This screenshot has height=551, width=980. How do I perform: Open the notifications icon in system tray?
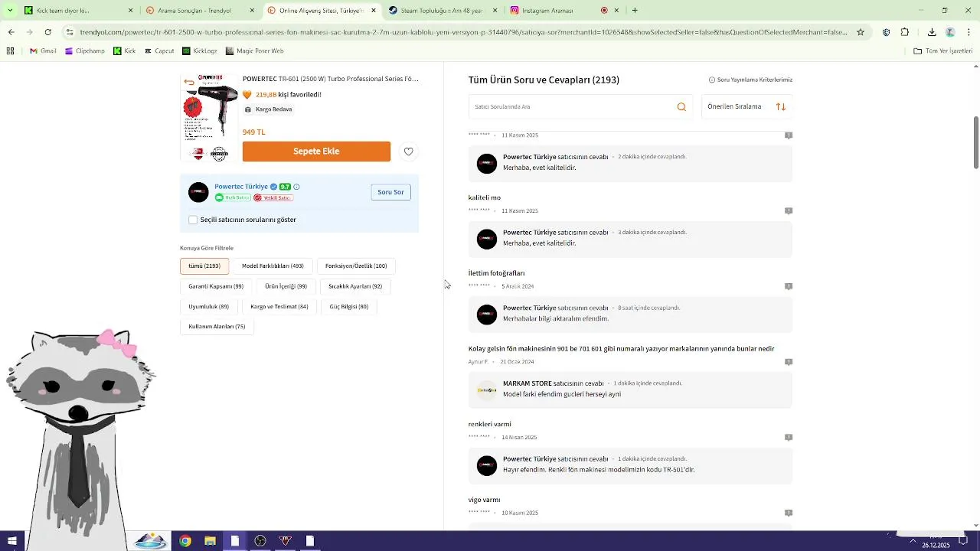[964, 541]
